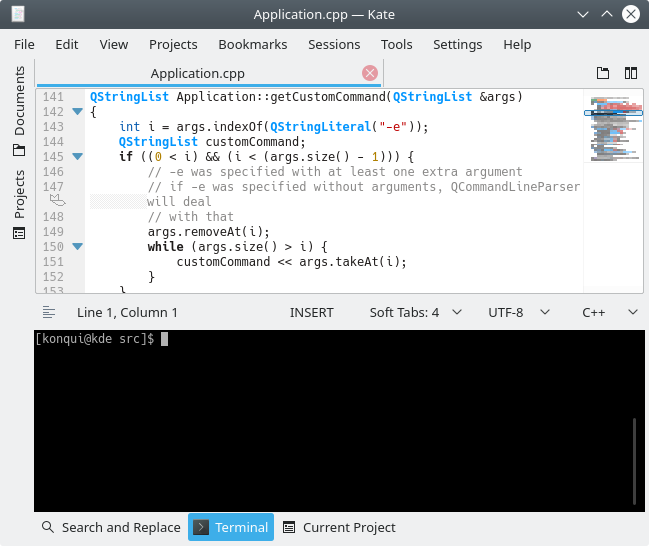Open the Help menu
Screen dimensions: 649x546
(517, 45)
